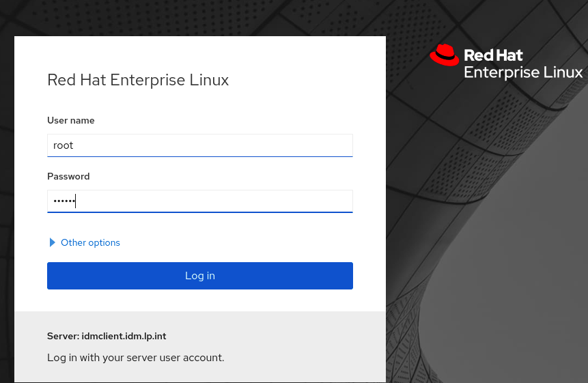Image resolution: width=588 pixels, height=383 pixels.
Task: Click the Log in button
Action: click(x=200, y=276)
